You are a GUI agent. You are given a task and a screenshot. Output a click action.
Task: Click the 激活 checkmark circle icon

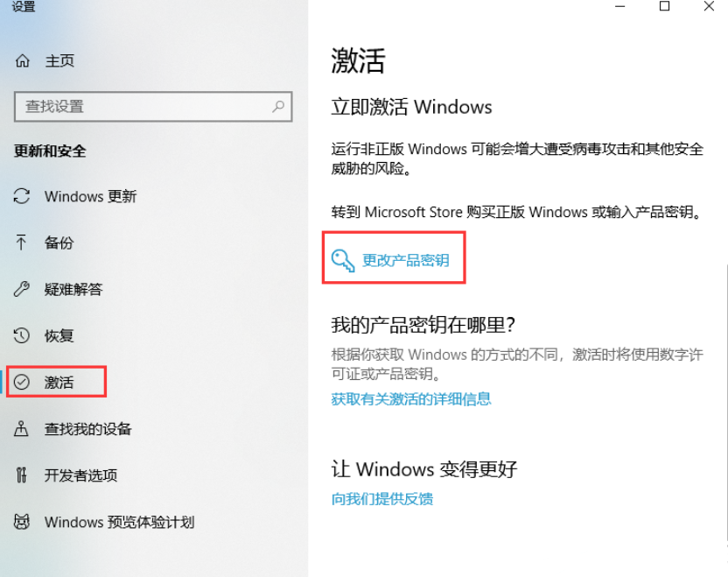pyautogui.click(x=21, y=382)
